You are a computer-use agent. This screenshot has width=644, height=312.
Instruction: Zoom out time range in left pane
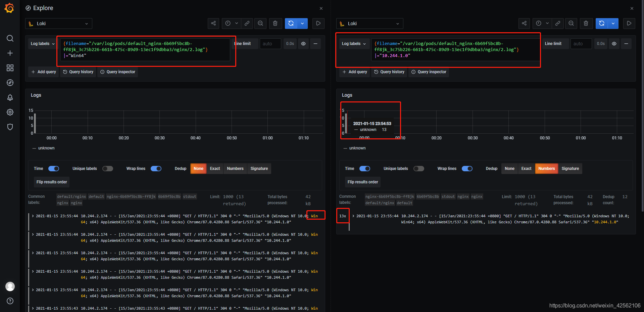click(x=260, y=24)
